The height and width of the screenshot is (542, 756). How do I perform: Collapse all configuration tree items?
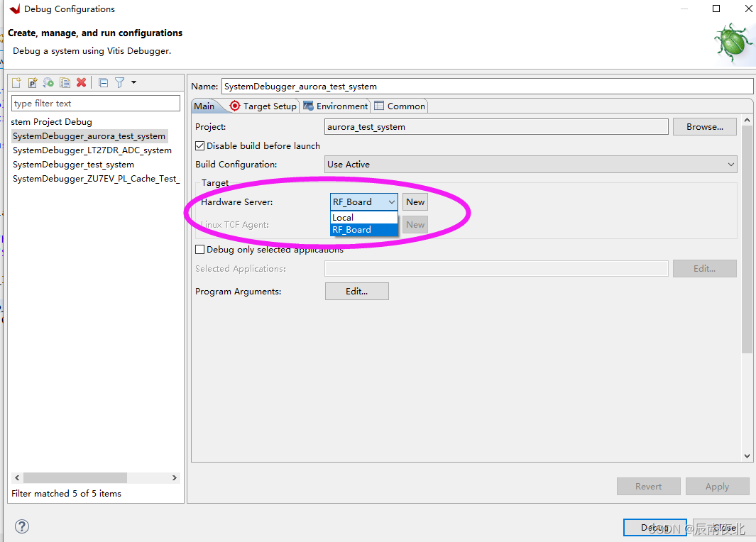click(103, 82)
